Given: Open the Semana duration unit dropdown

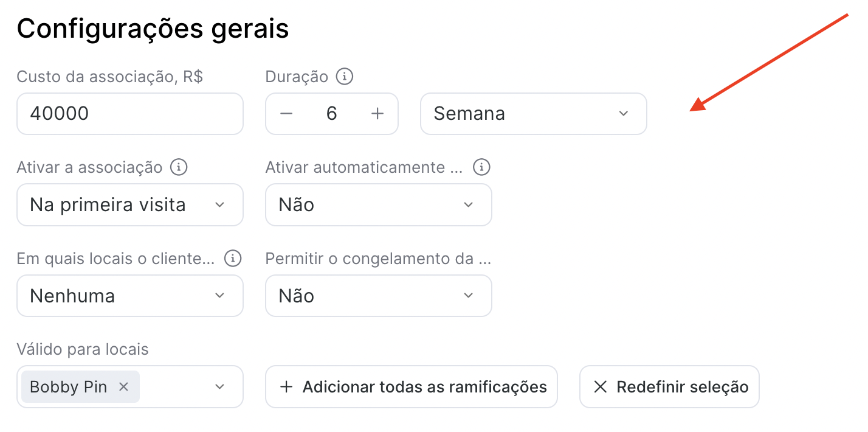Looking at the screenshot, I should pos(534,114).
